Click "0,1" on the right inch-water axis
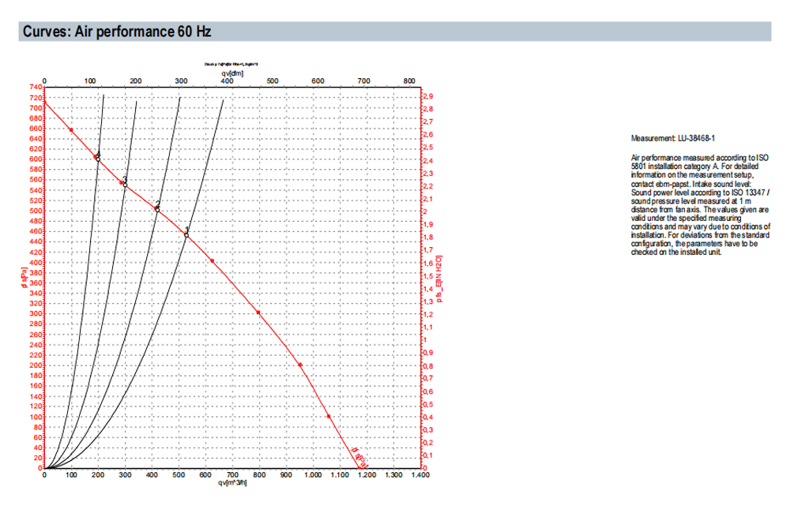 pos(428,455)
